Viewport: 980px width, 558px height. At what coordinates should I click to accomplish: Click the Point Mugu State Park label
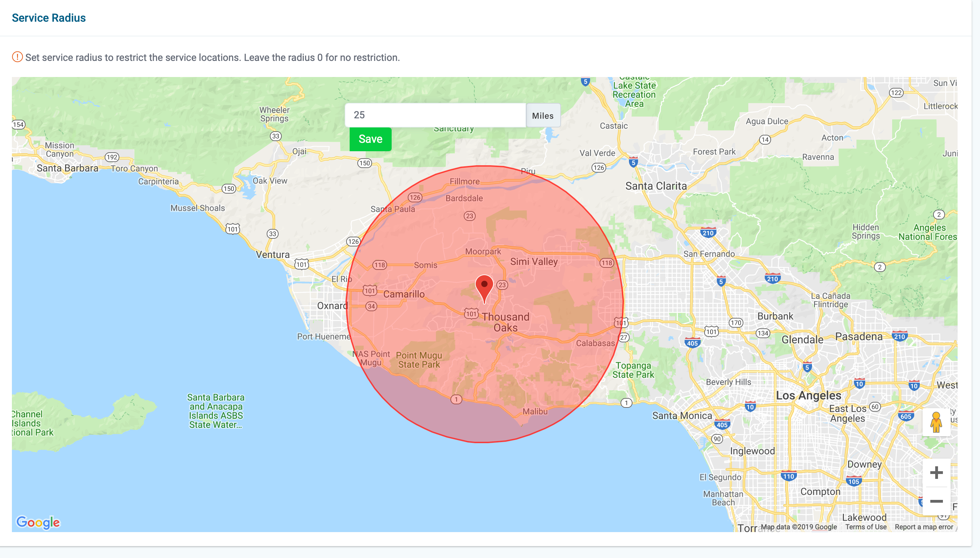coord(419,360)
